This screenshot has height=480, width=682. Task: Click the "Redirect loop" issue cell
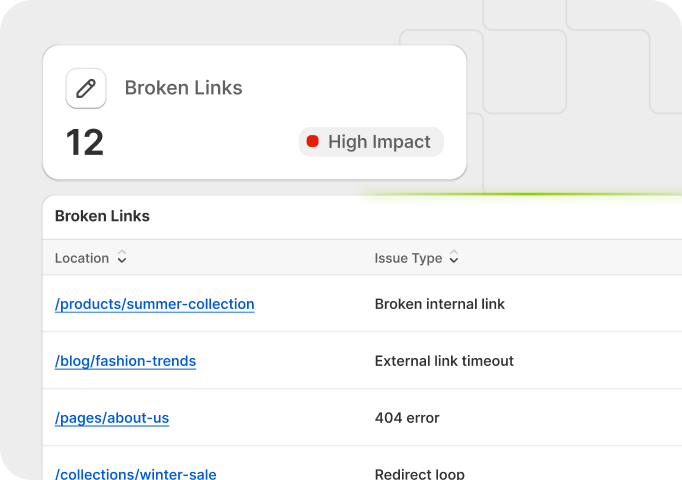pos(420,473)
